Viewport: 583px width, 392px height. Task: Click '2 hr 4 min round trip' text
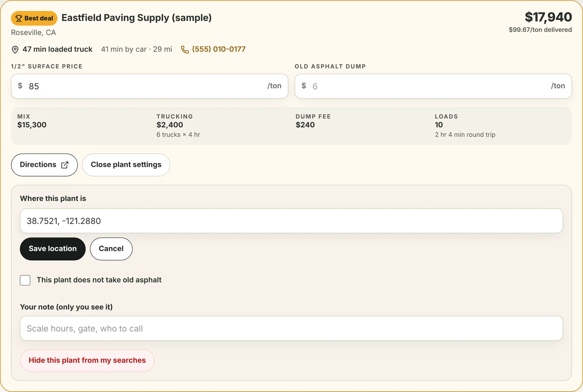tap(465, 135)
